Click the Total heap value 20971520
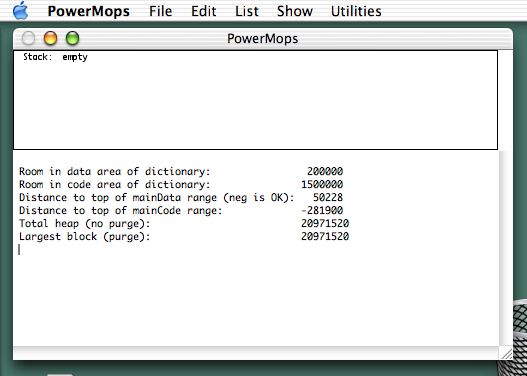 325,223
